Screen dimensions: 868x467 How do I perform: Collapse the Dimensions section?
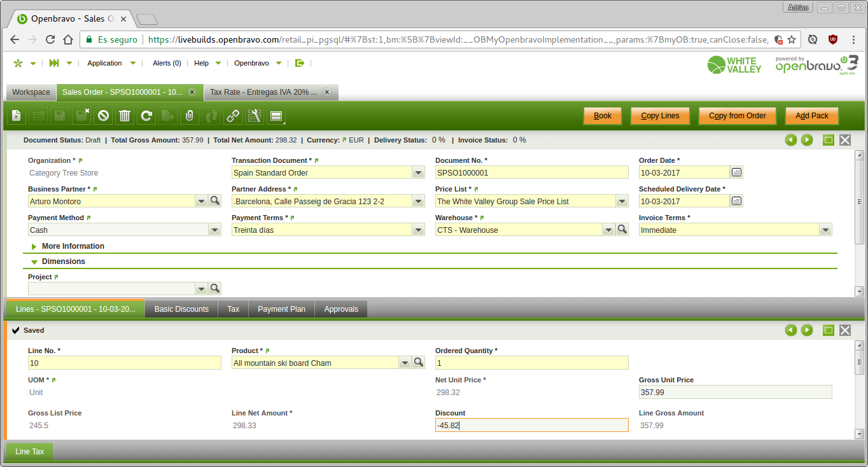point(35,261)
